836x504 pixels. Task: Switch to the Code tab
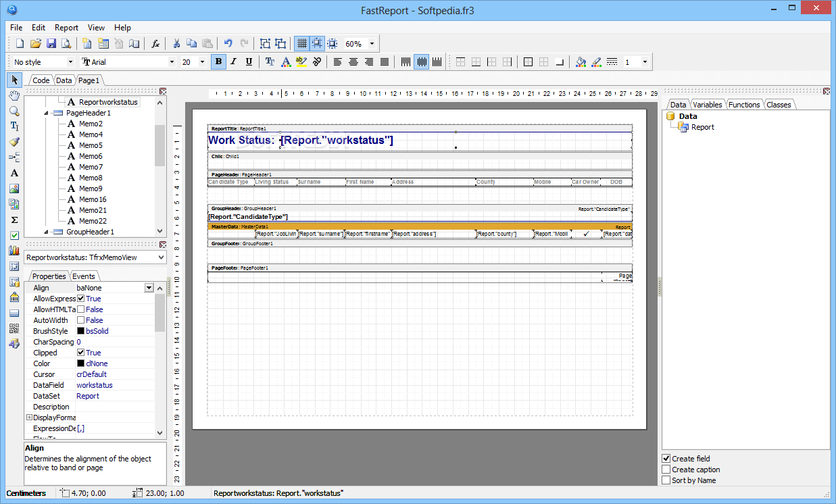point(41,80)
